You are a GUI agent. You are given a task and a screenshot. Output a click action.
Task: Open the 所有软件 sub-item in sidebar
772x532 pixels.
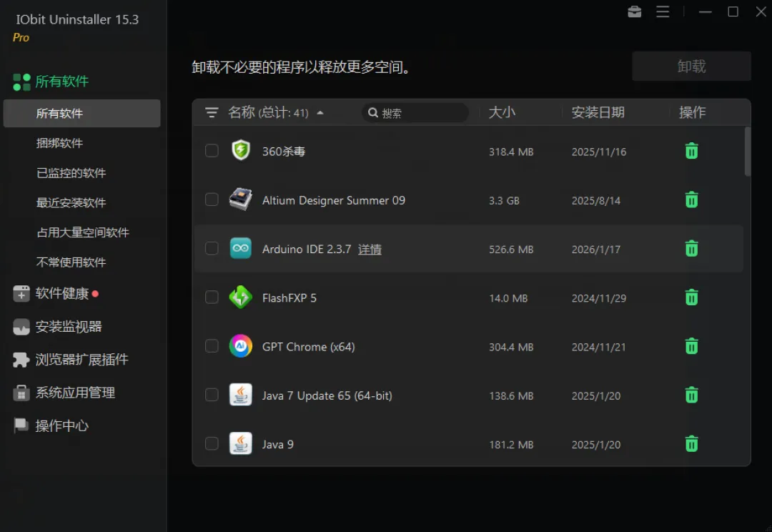(x=81, y=113)
